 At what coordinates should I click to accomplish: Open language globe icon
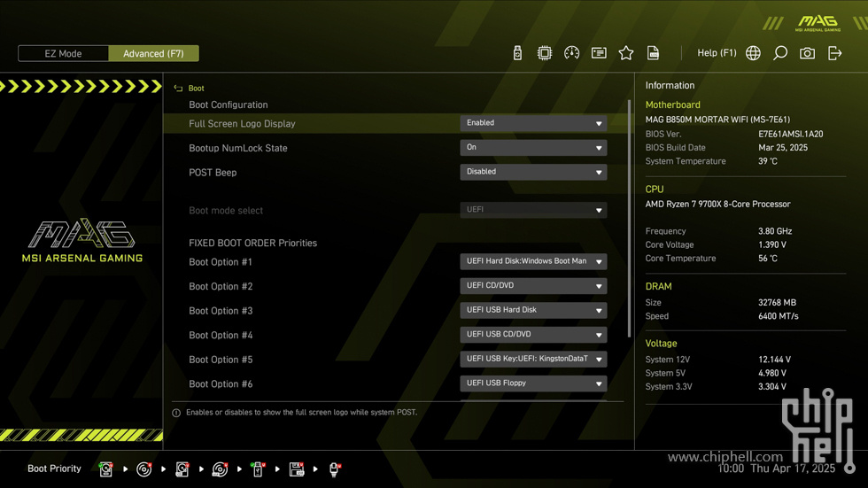pos(753,53)
